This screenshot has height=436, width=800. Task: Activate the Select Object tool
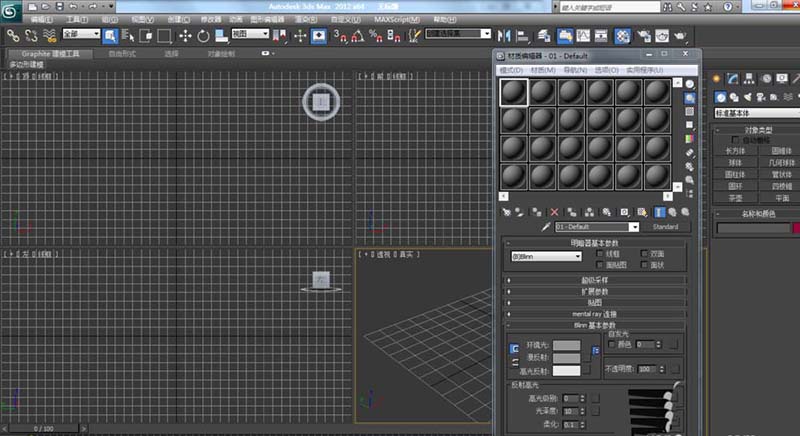coord(110,36)
